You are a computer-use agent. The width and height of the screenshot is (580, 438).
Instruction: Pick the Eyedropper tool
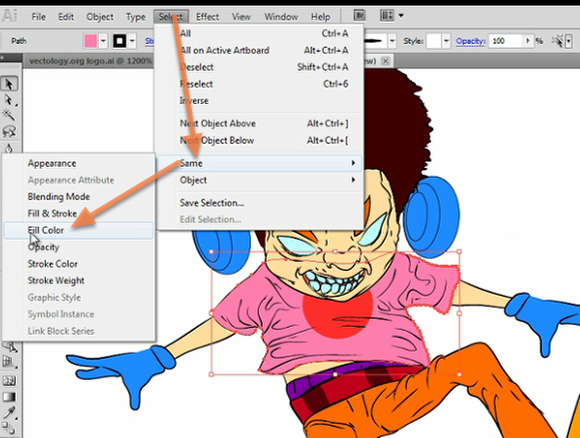[9, 412]
